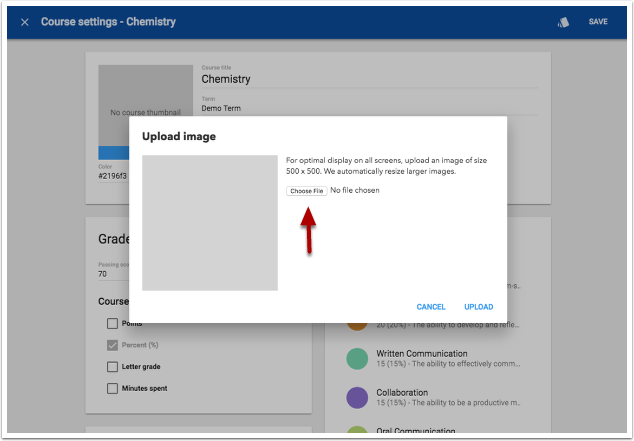Tick the Points checkbox
The image size is (634, 441).
(x=113, y=323)
